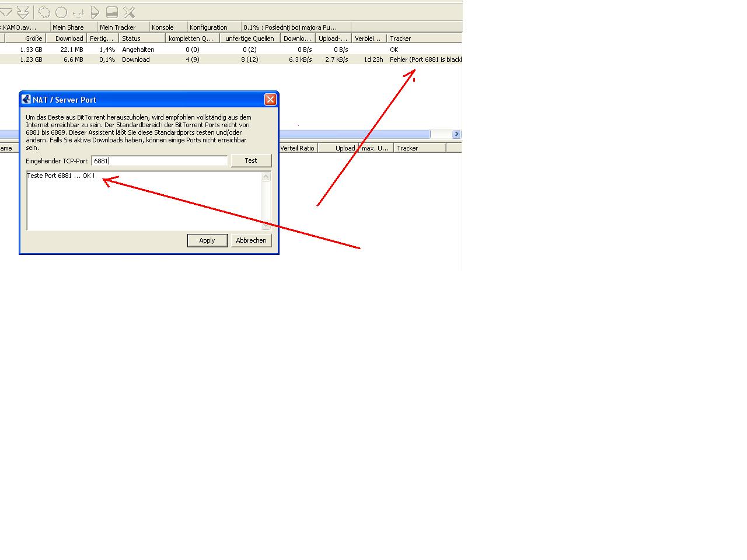Click the double-arrow move to bottom icon
The width and height of the screenshot is (747, 560).
click(23, 12)
